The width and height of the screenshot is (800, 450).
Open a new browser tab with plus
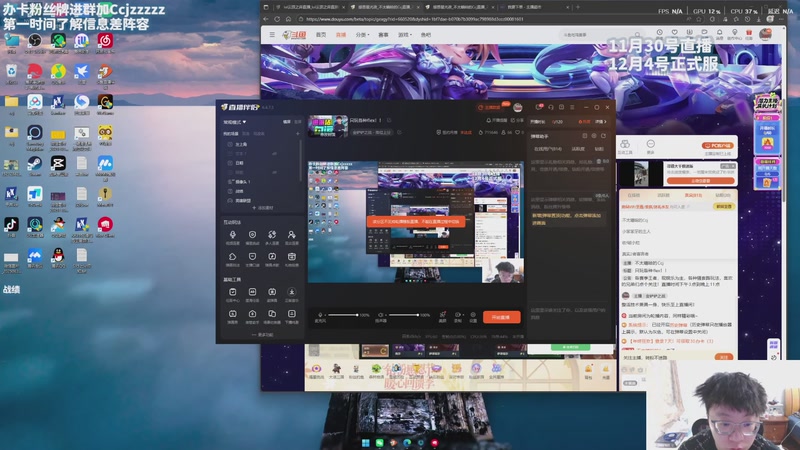pyautogui.click(x=578, y=7)
